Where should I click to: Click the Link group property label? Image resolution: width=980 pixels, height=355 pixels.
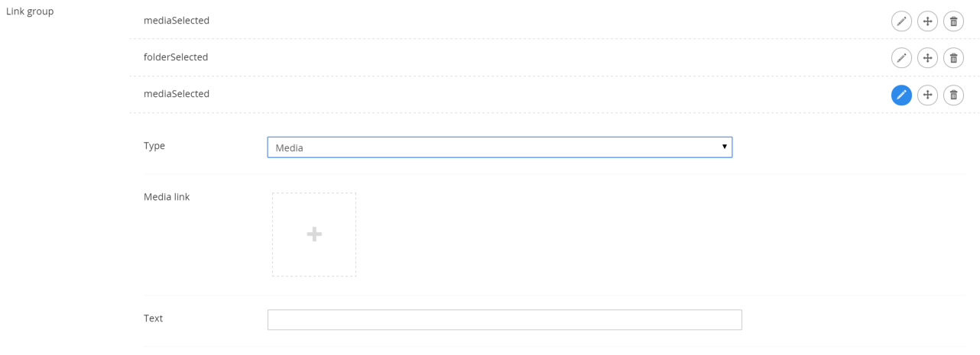point(30,11)
